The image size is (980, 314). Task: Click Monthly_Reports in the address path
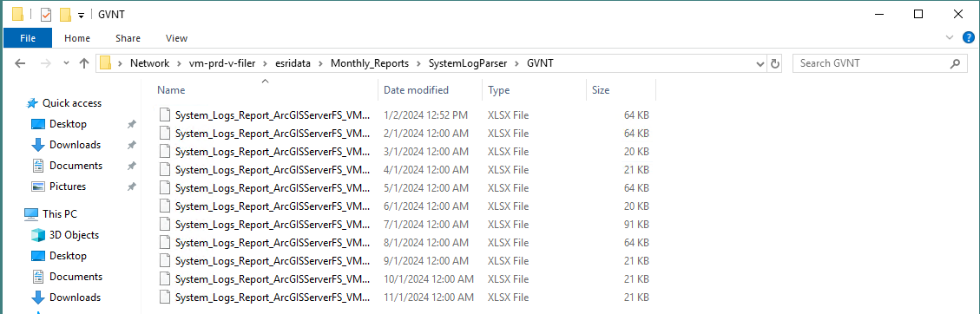coord(370,63)
